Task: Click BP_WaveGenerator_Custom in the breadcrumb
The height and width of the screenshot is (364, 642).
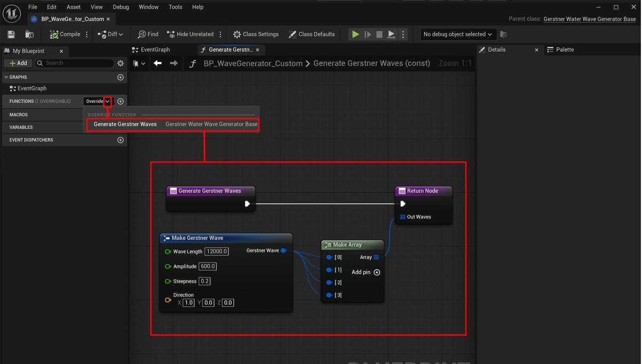Action: click(x=253, y=63)
